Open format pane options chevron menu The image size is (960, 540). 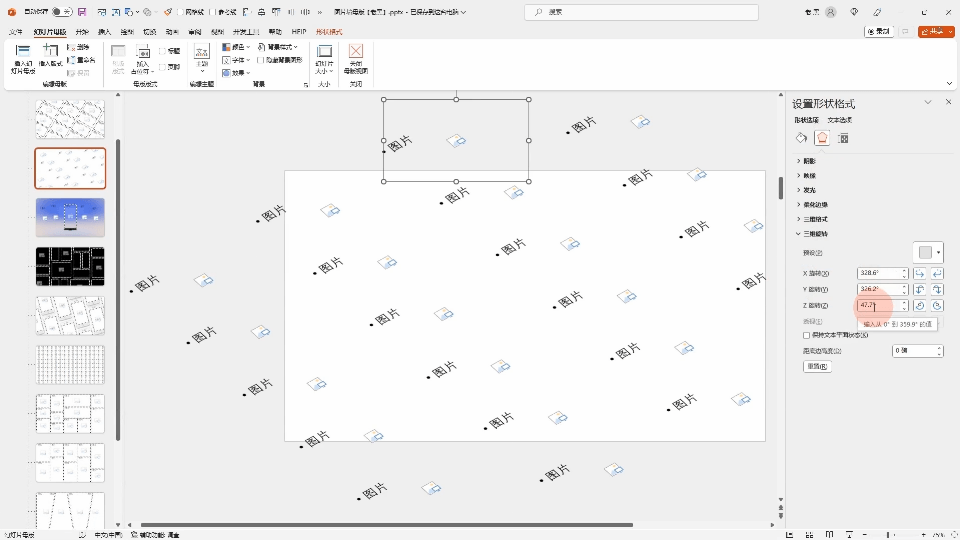[928, 102]
